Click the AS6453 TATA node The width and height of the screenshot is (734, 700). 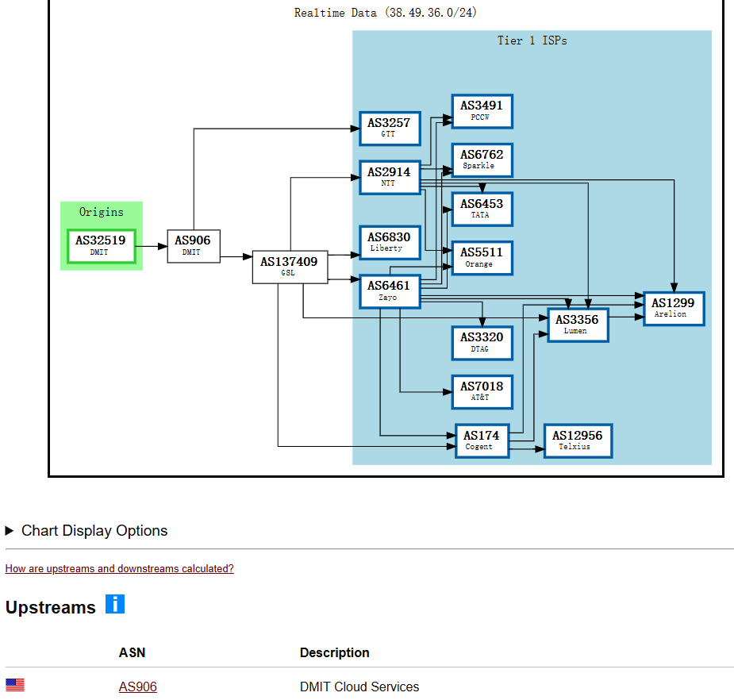(x=482, y=210)
